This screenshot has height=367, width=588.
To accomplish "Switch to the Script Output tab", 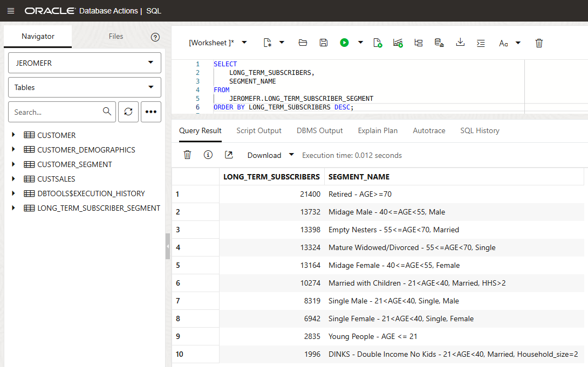I will click(259, 130).
